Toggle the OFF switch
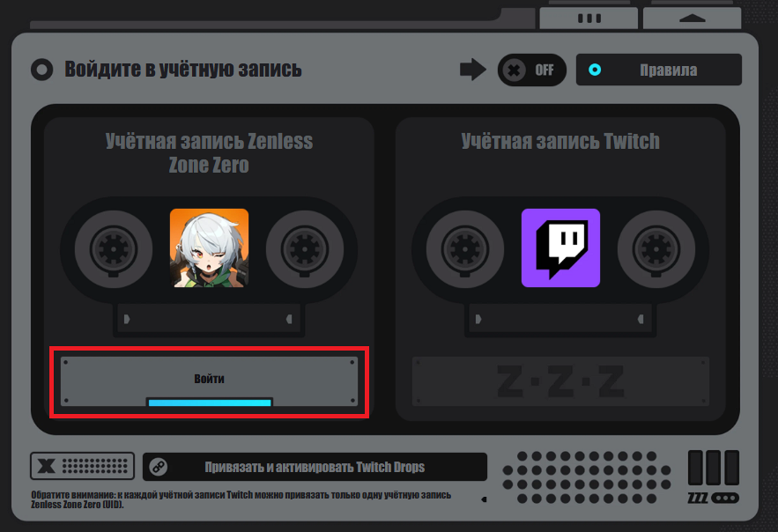The width and height of the screenshot is (778, 532). (532, 70)
